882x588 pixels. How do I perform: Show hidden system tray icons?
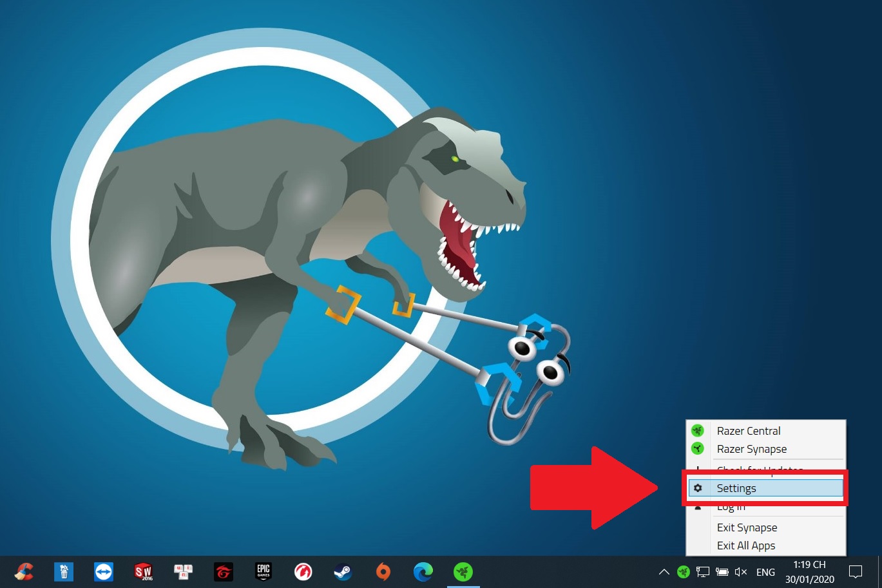[x=664, y=572]
